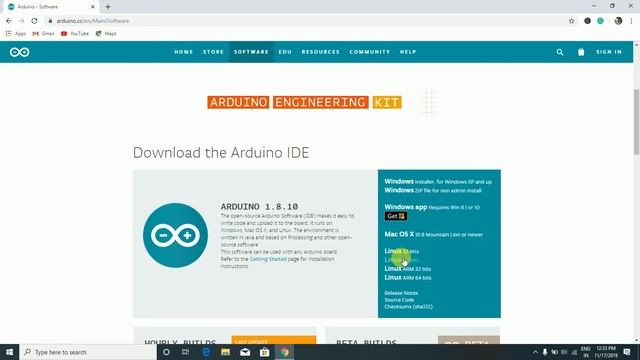The image size is (640, 360).
Task: Click the Windows Store Get badge
Action: point(396,216)
